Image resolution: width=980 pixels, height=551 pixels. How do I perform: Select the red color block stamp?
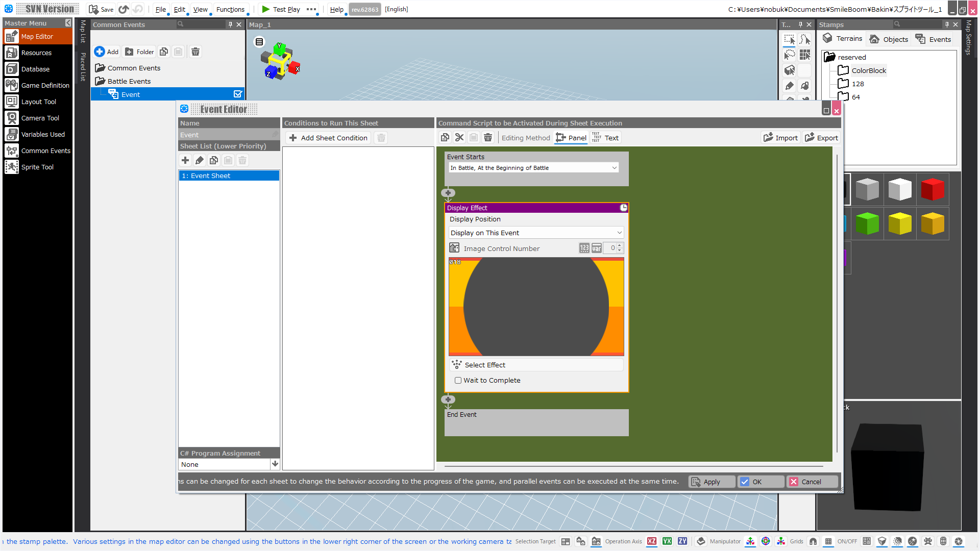coord(932,190)
